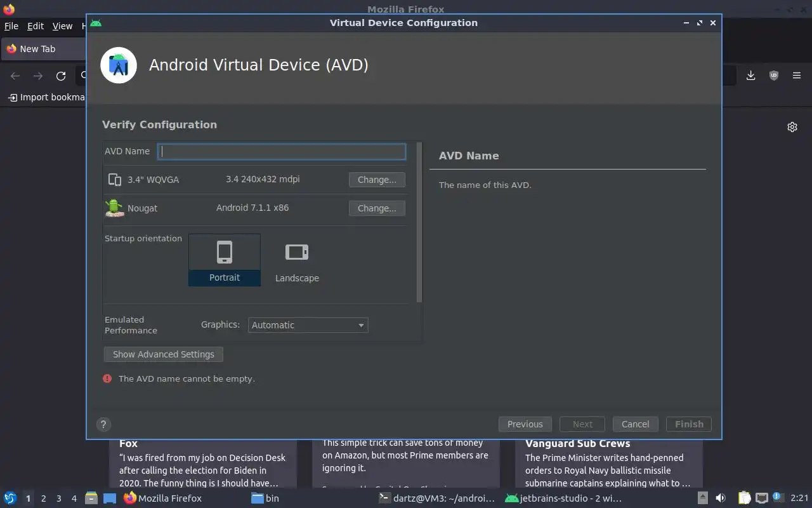Switch to workspace 3

click(x=59, y=498)
